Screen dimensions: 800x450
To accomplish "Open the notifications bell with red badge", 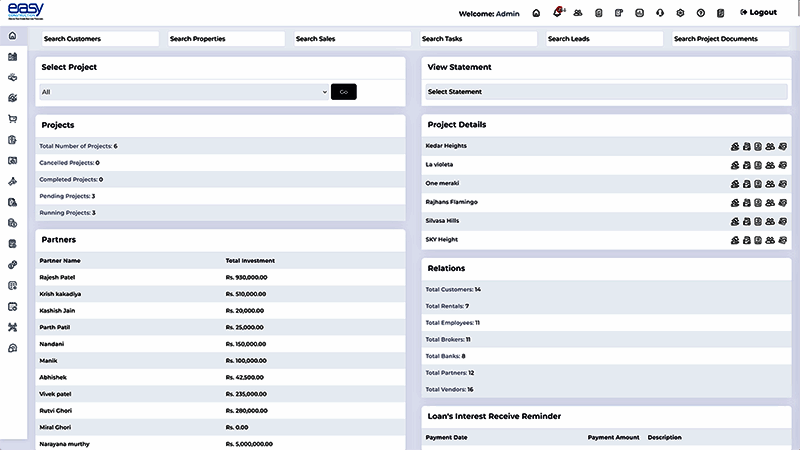I will tap(558, 12).
